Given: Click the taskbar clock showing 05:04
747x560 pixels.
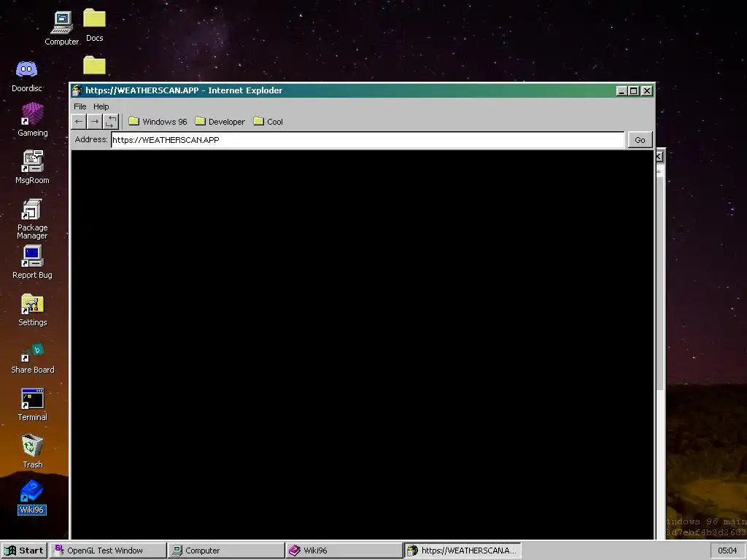Looking at the screenshot, I should [727, 551].
